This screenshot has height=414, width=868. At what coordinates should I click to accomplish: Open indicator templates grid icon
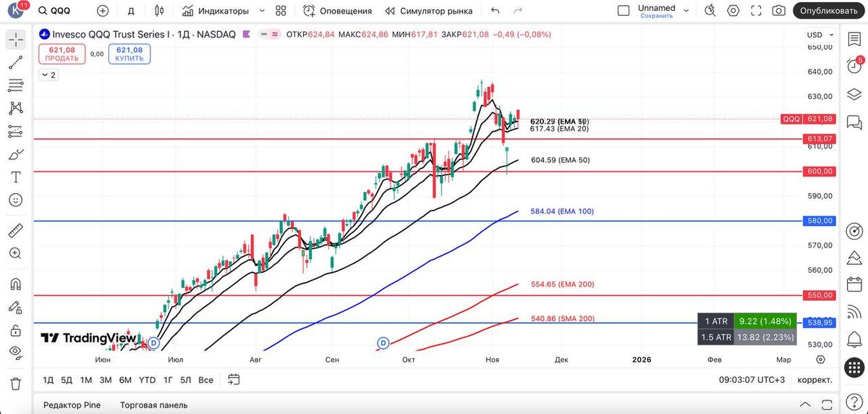pyautogui.click(x=281, y=11)
